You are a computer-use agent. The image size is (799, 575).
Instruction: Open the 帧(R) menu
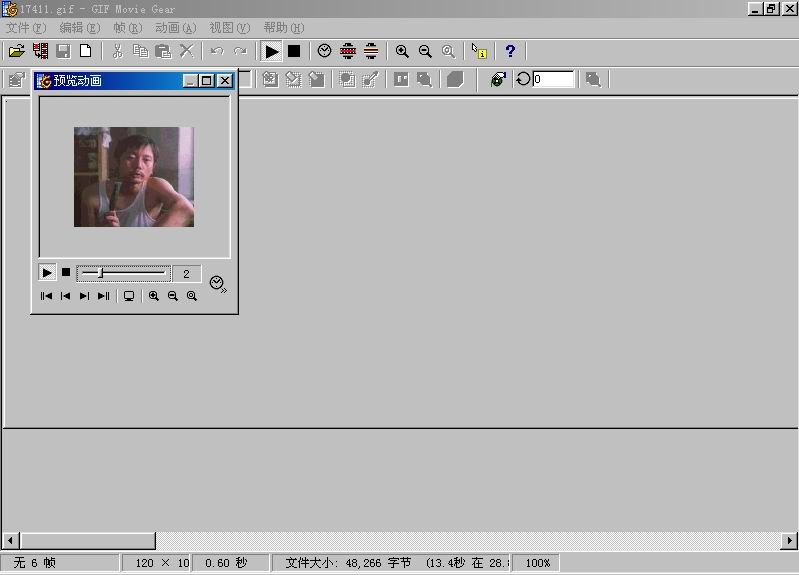[127, 28]
